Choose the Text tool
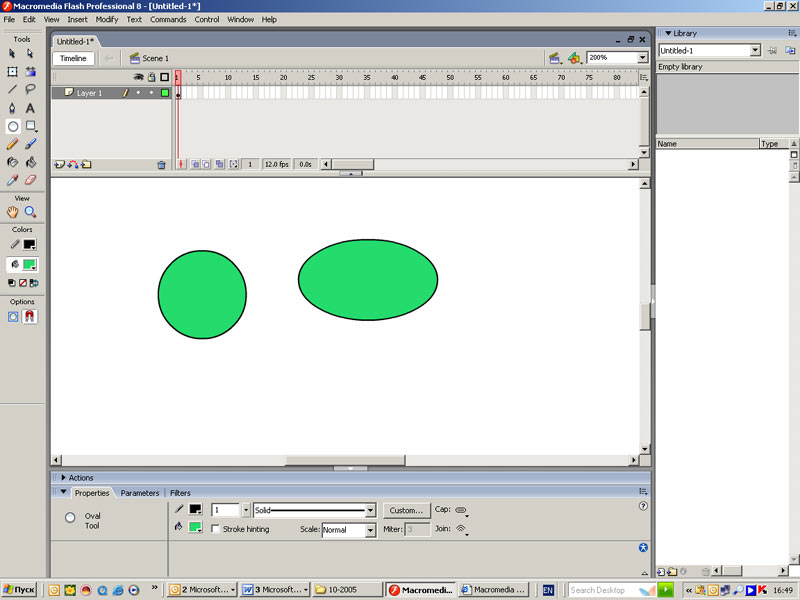Screen dimensions: 800x600 click(30, 108)
